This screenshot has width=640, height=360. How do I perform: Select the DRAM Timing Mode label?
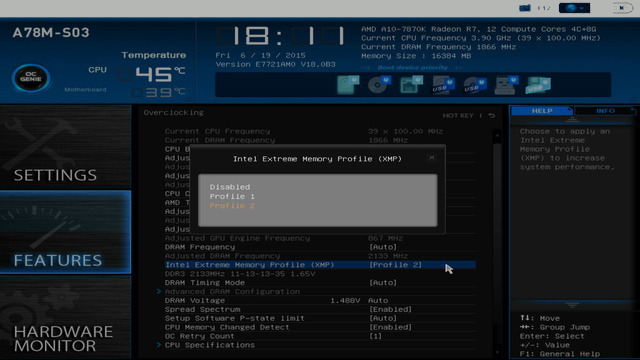[205, 282]
